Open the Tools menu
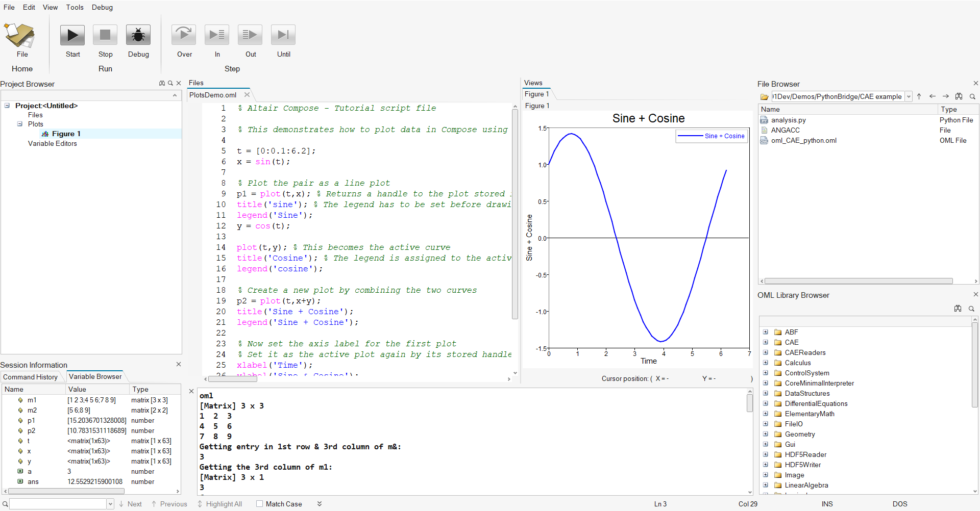The width and height of the screenshot is (980, 511). tap(75, 7)
